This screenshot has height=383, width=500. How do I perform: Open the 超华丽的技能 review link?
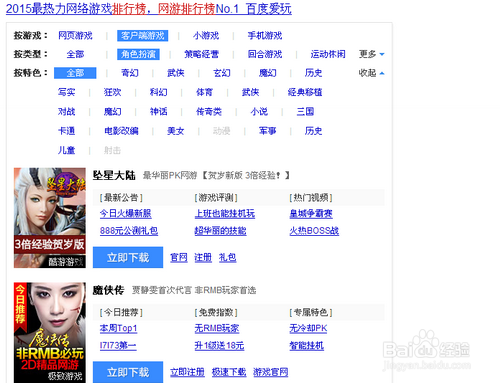220,231
